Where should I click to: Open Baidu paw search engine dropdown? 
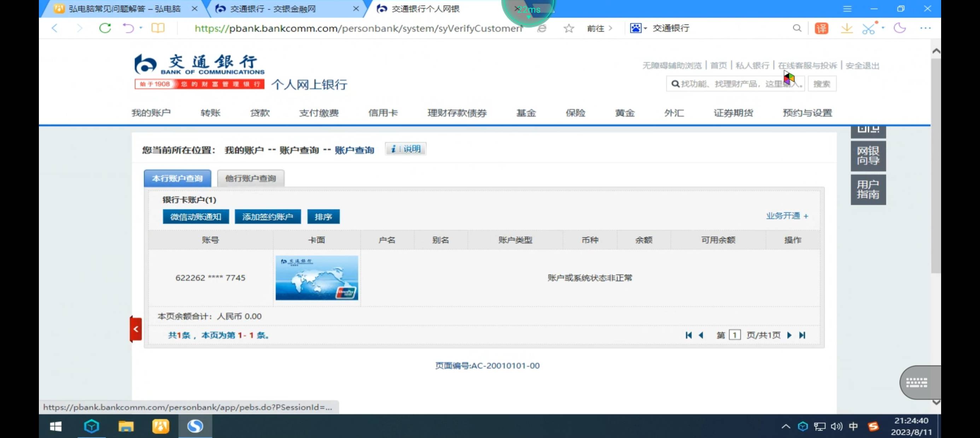[638, 28]
